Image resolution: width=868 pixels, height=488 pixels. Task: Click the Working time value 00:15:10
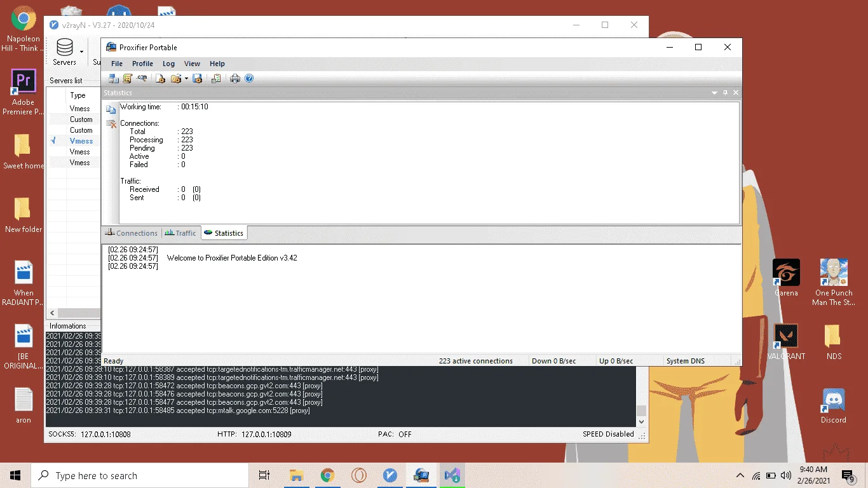point(194,107)
